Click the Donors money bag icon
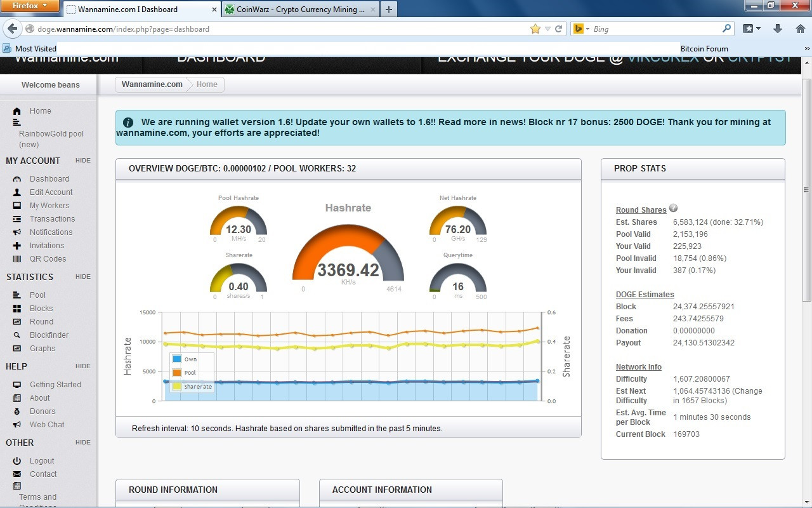This screenshot has width=812, height=508. tap(16, 411)
